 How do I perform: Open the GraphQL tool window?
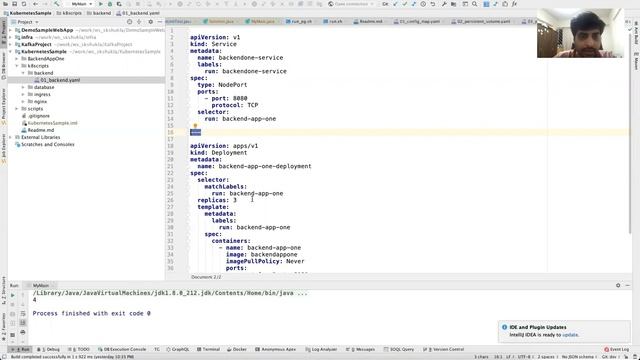click(178, 349)
